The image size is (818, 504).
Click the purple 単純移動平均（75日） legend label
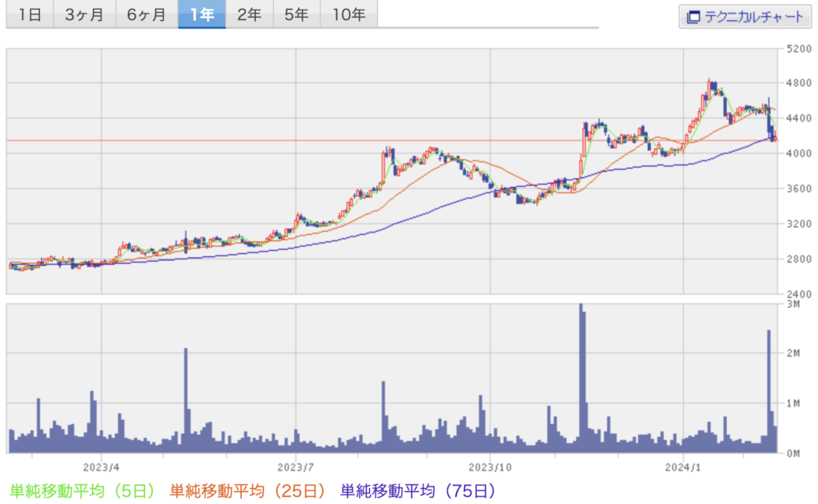coord(419,490)
